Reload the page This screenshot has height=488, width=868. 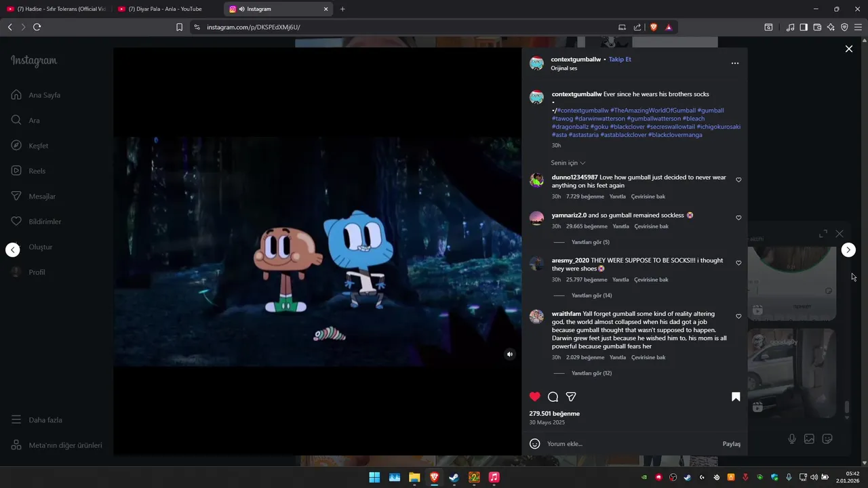[x=37, y=27]
